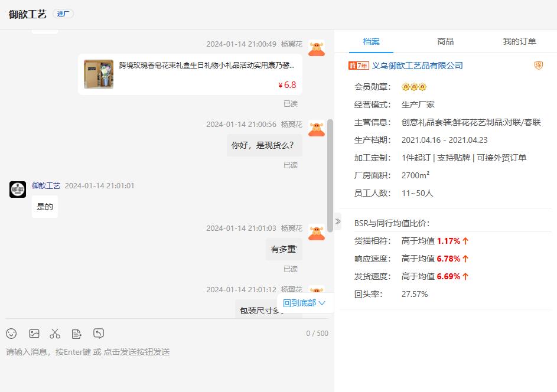Click the 御歆工艺 chat header title
Image resolution: width=557 pixels, height=392 pixels.
pyautogui.click(x=28, y=14)
